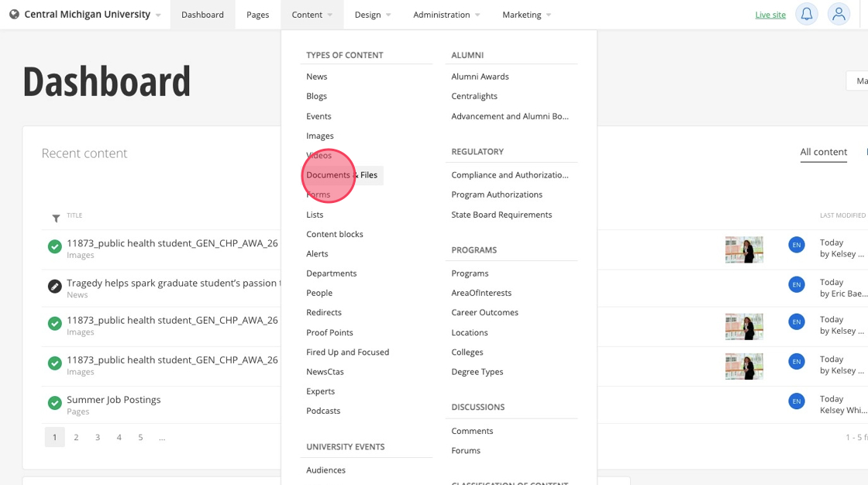
Task: Open Colleges menu item
Action: [x=467, y=352]
